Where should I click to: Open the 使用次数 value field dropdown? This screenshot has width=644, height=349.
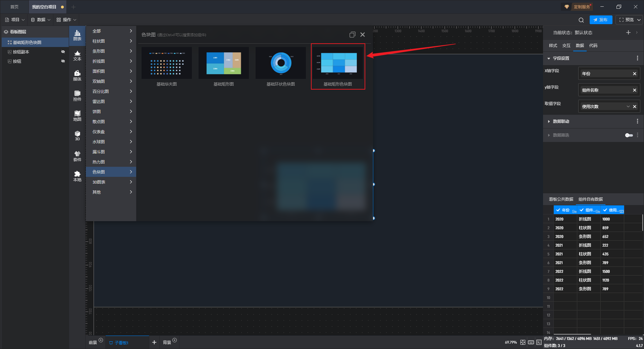pos(628,107)
